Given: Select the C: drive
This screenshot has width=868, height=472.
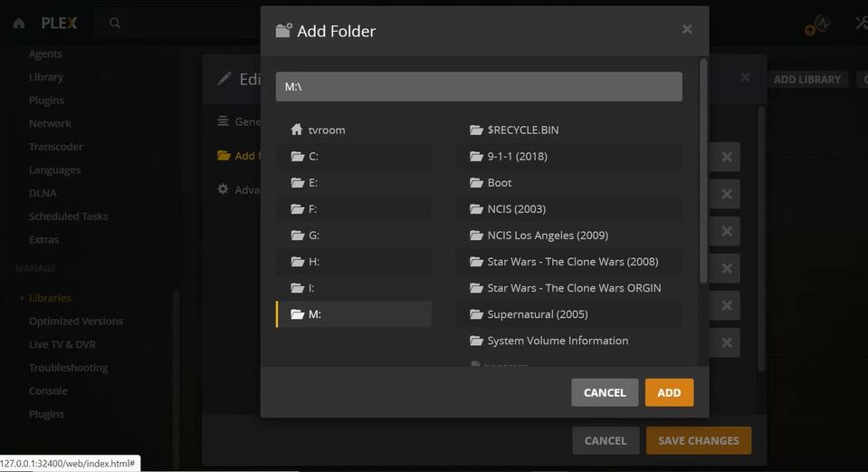Looking at the screenshot, I should tap(354, 156).
